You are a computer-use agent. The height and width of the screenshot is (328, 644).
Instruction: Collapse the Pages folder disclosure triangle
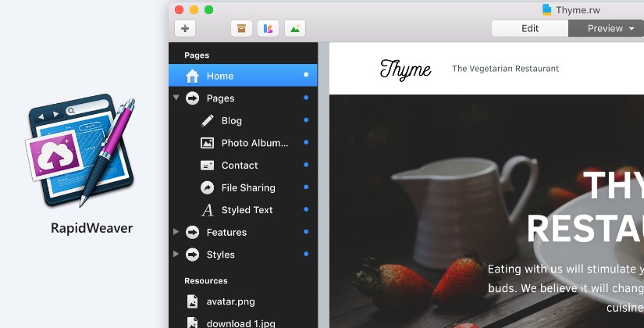coord(176,98)
